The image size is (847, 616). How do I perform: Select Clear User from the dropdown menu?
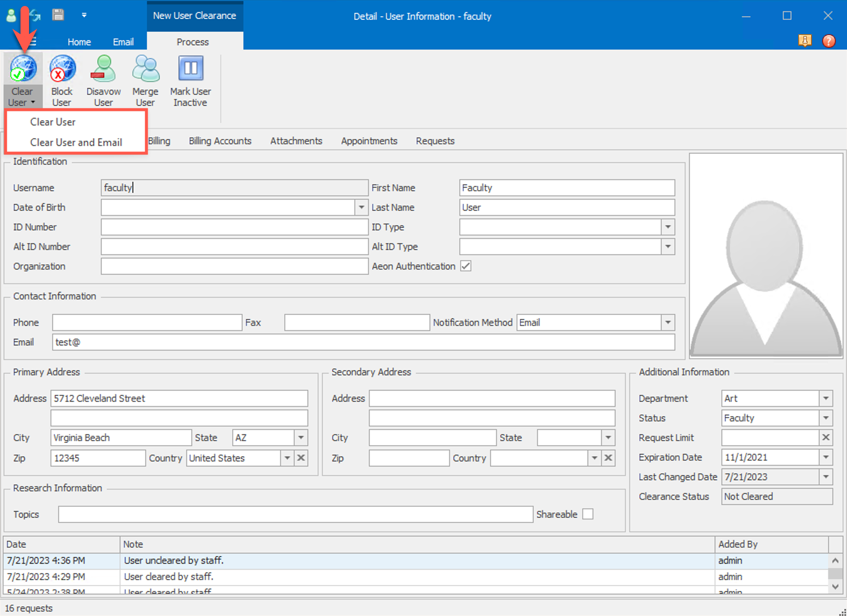click(x=52, y=122)
